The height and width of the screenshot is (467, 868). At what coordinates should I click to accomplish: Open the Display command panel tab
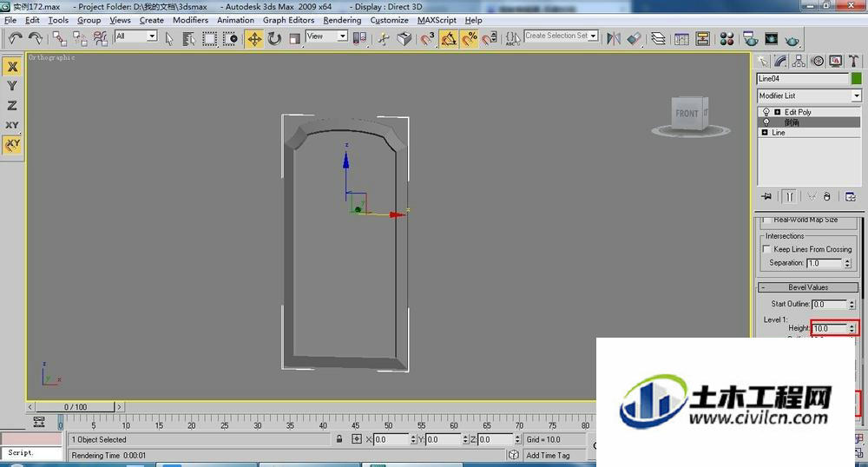pyautogui.click(x=836, y=61)
